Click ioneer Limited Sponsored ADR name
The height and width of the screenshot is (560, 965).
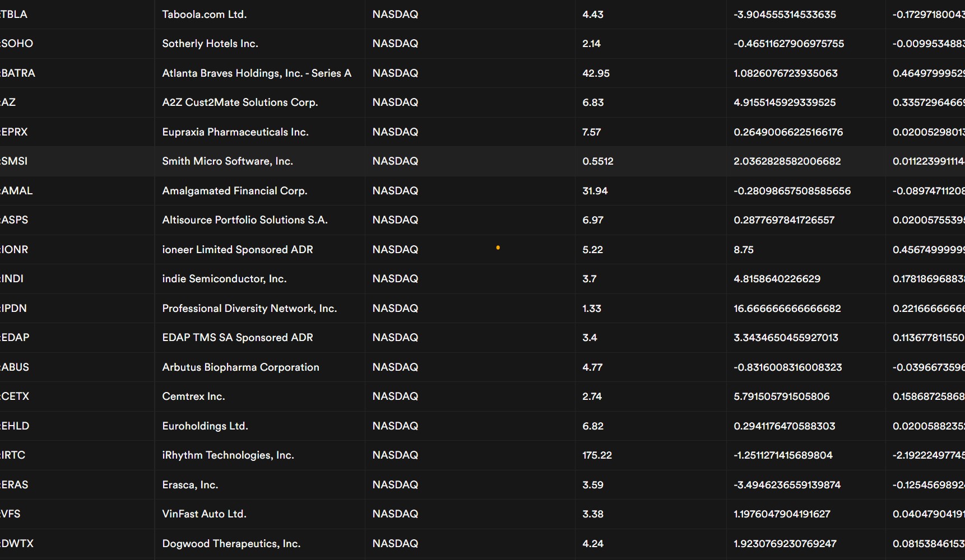238,250
